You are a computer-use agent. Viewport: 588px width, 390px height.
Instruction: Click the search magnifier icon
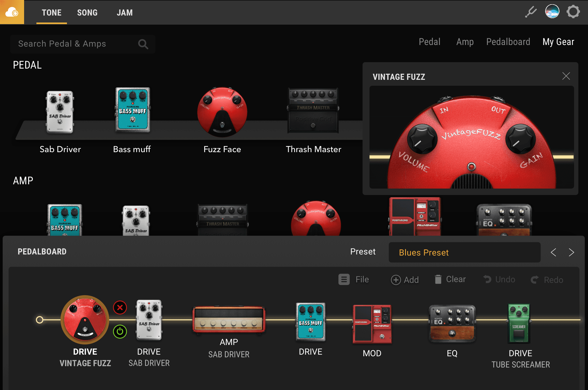143,44
